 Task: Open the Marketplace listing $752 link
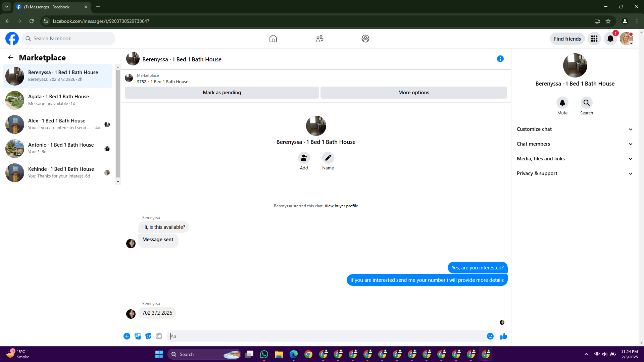coord(162,82)
